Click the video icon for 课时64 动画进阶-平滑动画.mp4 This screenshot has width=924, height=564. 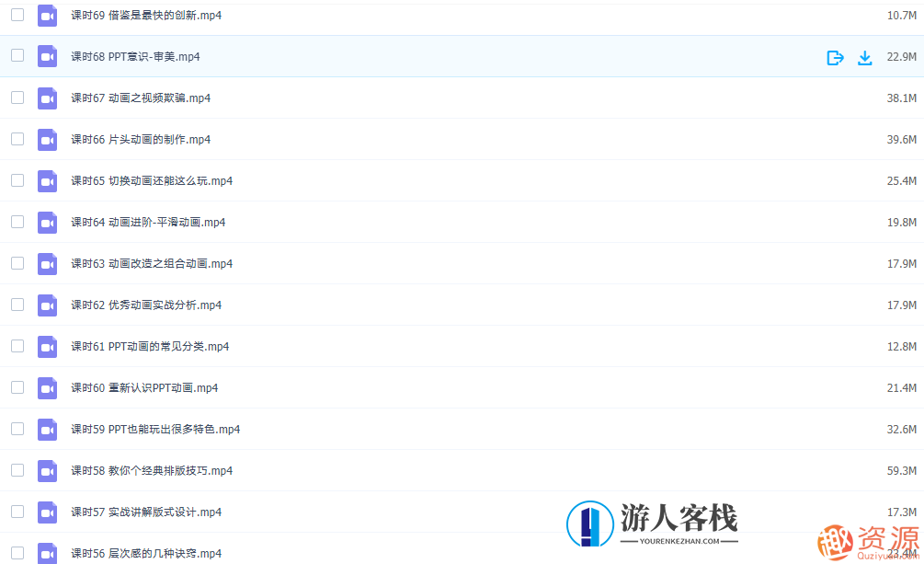[47, 222]
